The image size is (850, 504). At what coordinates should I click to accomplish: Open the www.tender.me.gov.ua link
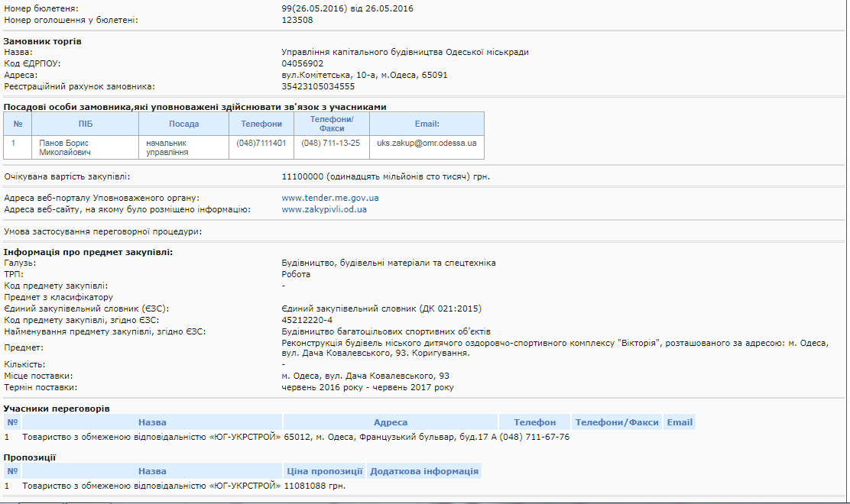click(330, 198)
